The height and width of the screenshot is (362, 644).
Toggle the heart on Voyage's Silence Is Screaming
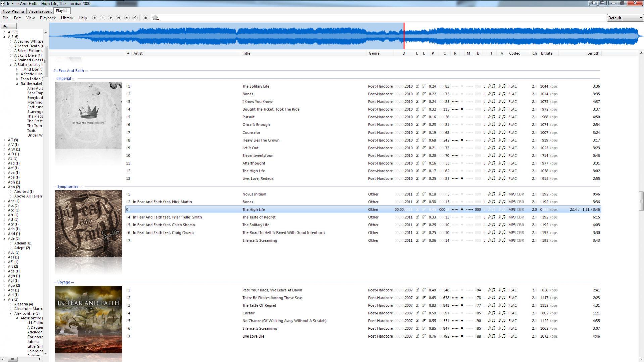(462, 329)
